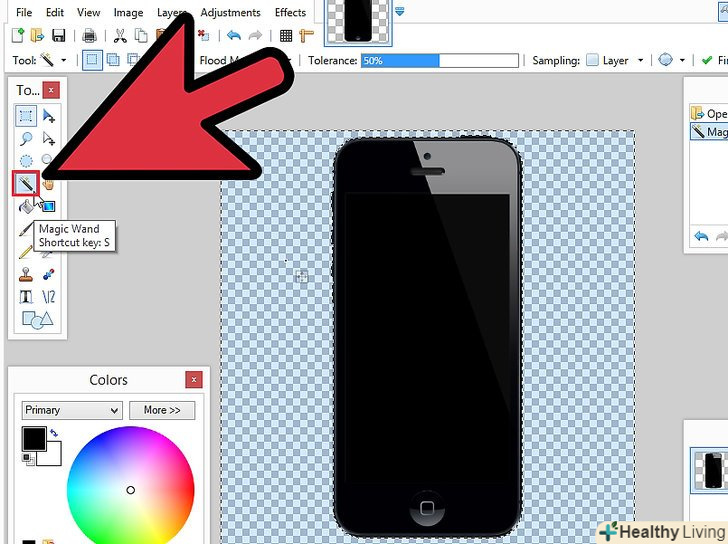Select the Line/Curve tool
This screenshot has width=728, height=544.
pos(48,297)
